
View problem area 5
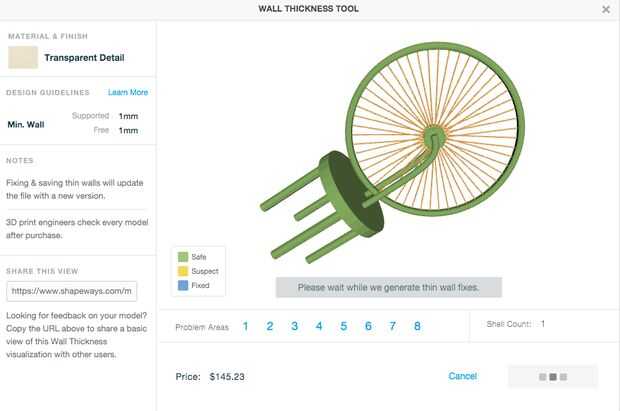[343, 326]
